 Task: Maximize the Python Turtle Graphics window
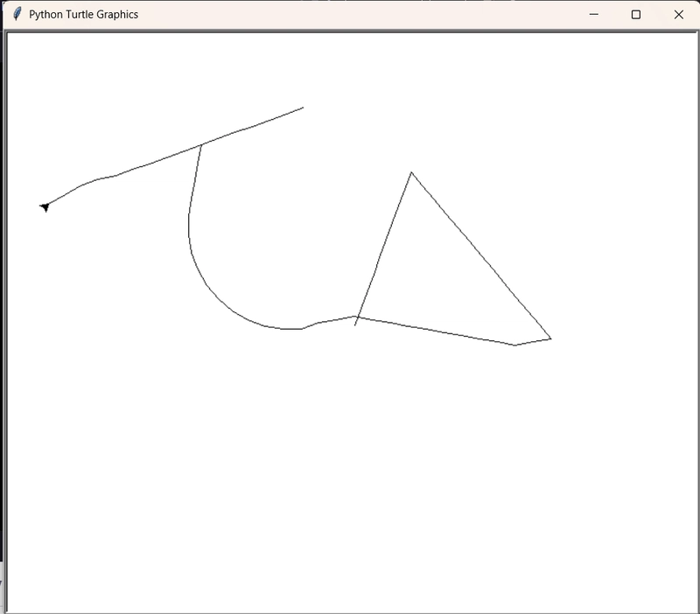pyautogui.click(x=636, y=14)
